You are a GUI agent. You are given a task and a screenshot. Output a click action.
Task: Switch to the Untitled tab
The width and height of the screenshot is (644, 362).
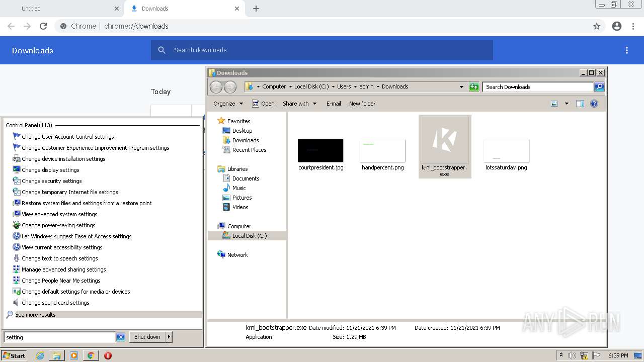pos(61,9)
